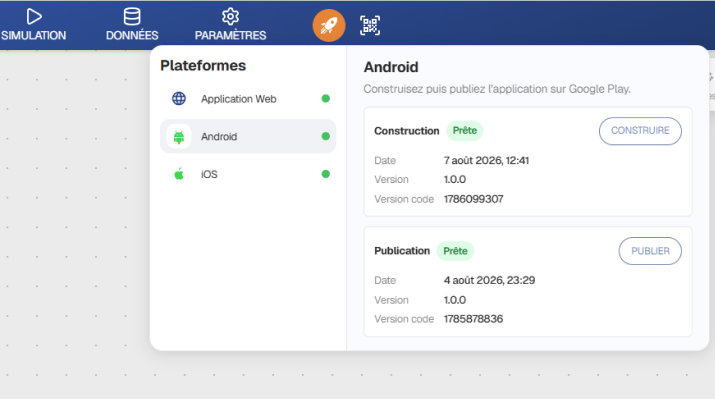Screen dimensions: 715x399
Task: Click the globe icon for Application Web
Action: (179, 98)
